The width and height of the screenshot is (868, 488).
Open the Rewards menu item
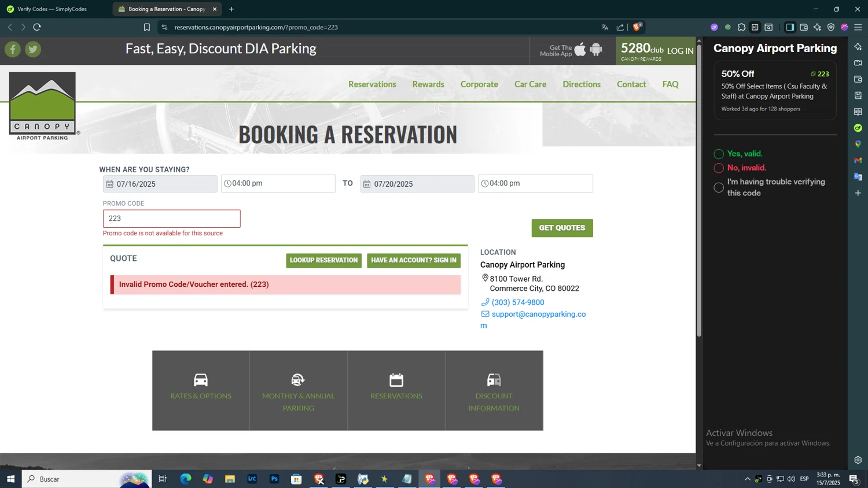click(428, 84)
